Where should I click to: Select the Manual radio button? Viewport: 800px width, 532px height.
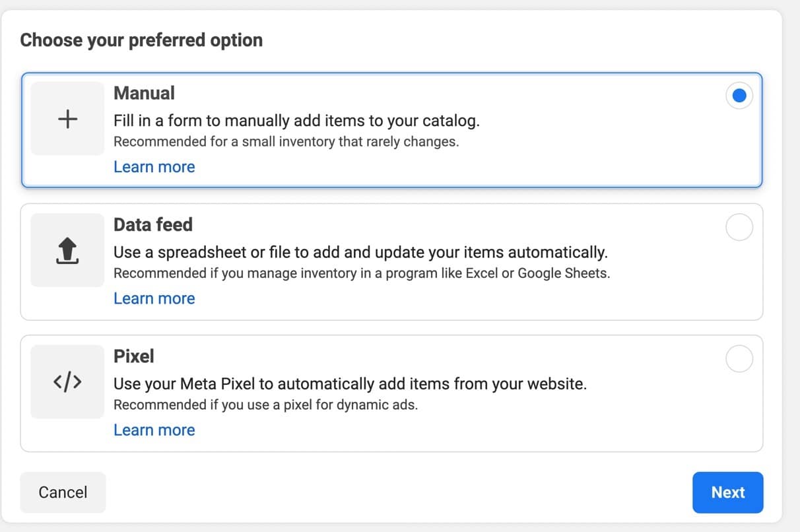(x=739, y=95)
